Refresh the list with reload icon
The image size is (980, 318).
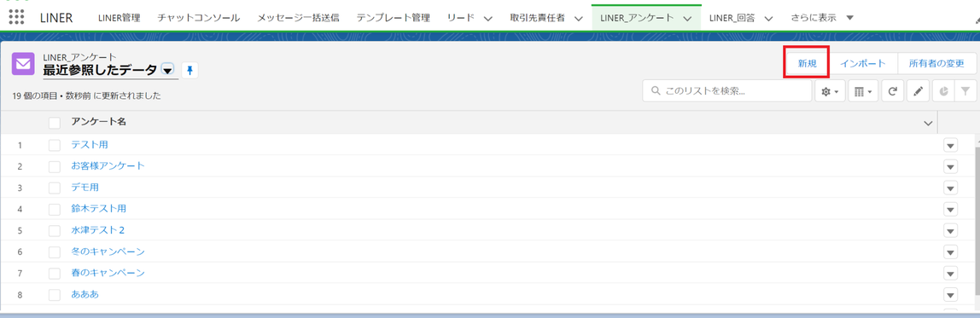[893, 91]
